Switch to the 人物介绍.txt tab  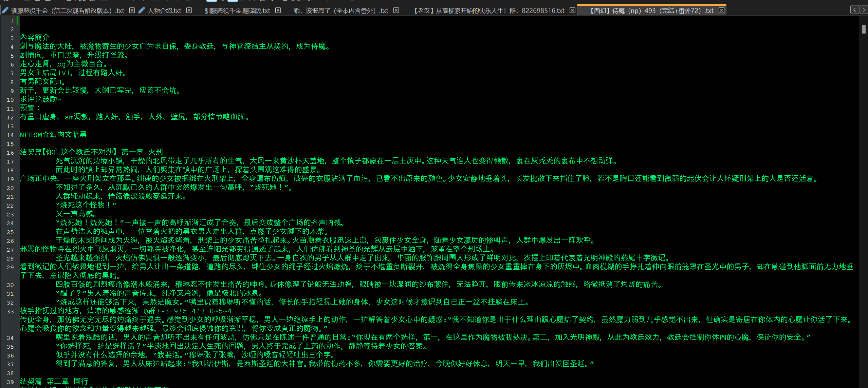click(x=164, y=11)
